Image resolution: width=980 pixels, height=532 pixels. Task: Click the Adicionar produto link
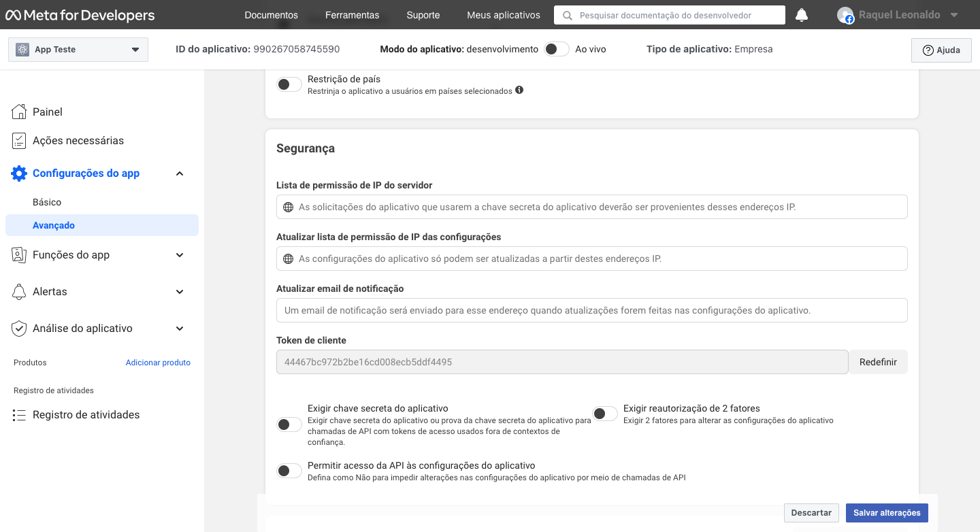click(x=158, y=362)
